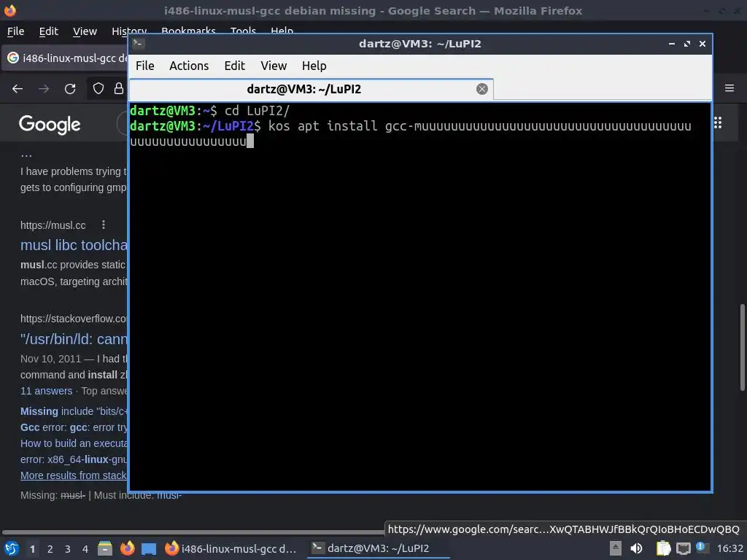Viewport: 747px width, 560px height.
Task: Go back in Firefox
Action: click(x=18, y=88)
